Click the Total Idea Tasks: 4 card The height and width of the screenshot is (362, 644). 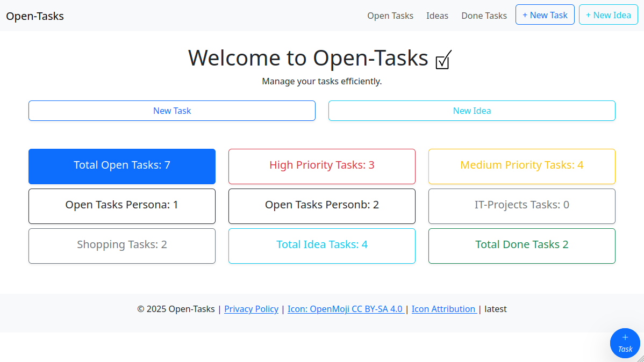(321, 245)
